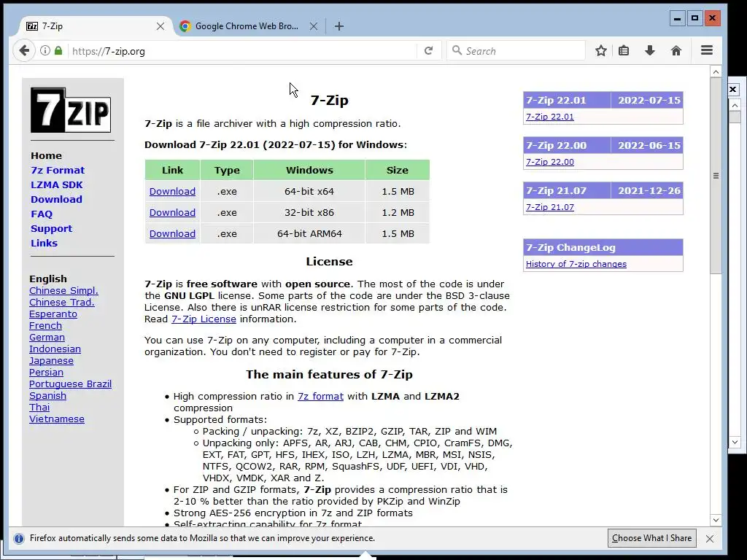Download the 32-bit x86 .exe
Viewport: 747px width, 560px height.
pyautogui.click(x=172, y=212)
